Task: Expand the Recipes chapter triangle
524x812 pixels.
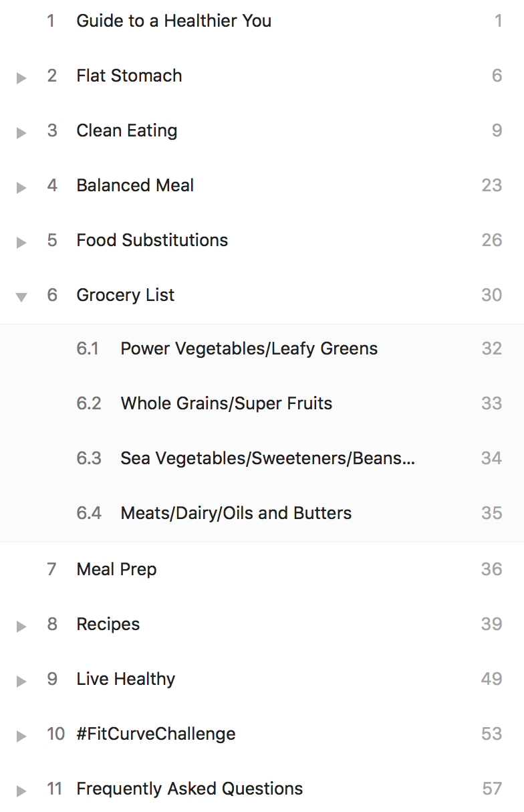Action: [x=21, y=627]
